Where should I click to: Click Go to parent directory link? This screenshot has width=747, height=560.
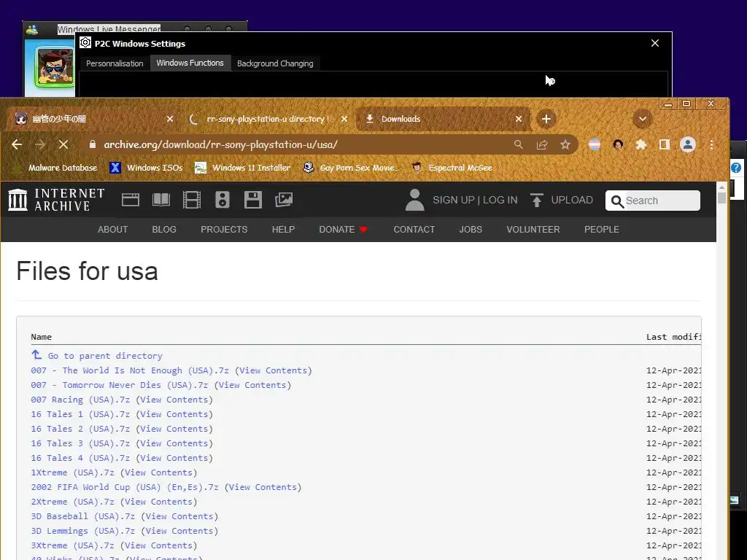click(x=105, y=356)
